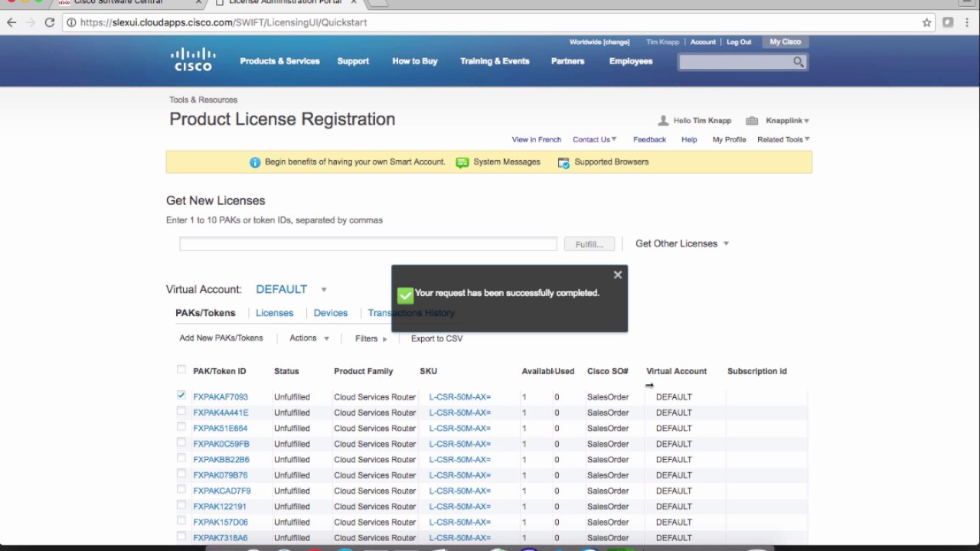980x551 pixels.
Task: Open Chrome menu icon
Action: coord(968,22)
